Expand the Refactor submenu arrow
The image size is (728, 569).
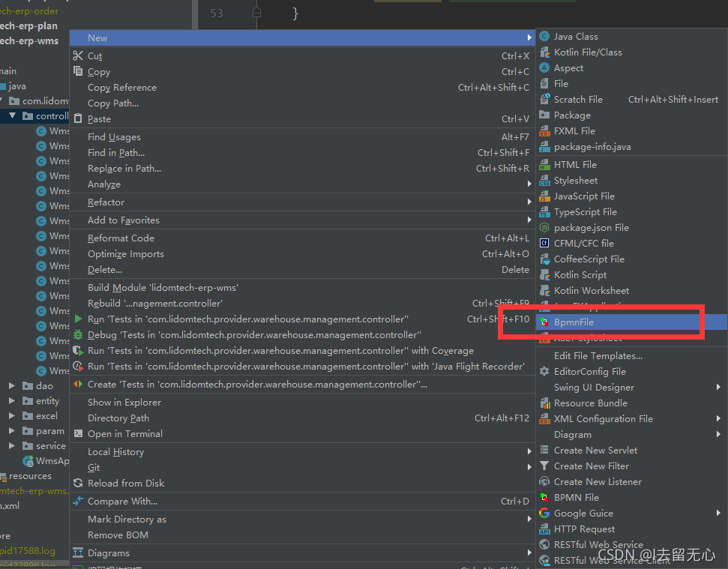(x=529, y=202)
